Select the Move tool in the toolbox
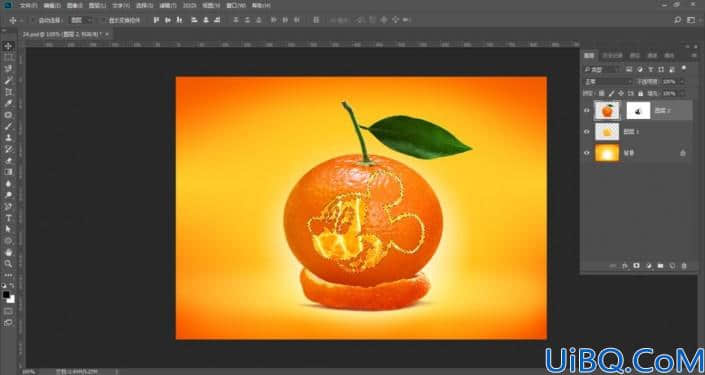This screenshot has width=705, height=375. click(x=9, y=46)
